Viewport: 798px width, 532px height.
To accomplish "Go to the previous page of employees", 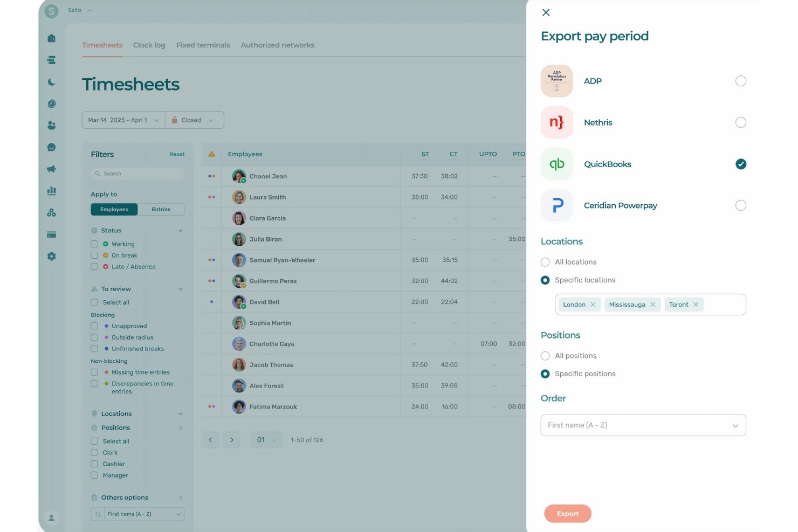I will click(x=211, y=440).
